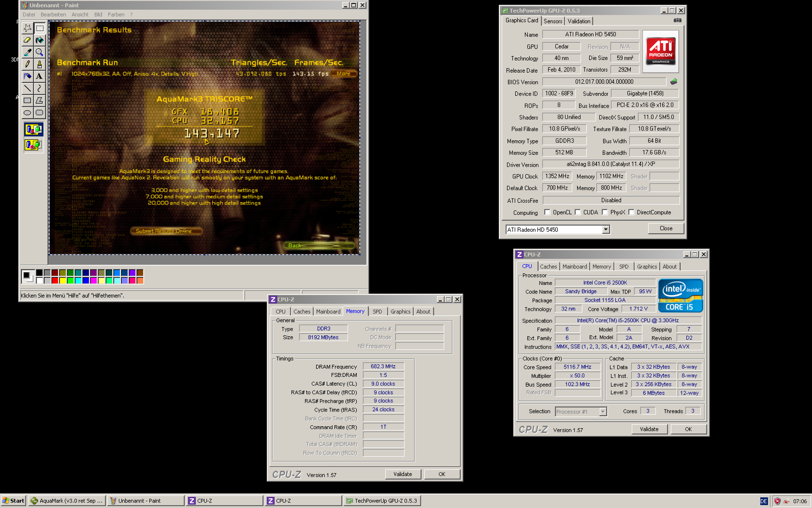Click the CAS# Latency value 9.0 clocks
The height and width of the screenshot is (508, 812).
[383, 384]
